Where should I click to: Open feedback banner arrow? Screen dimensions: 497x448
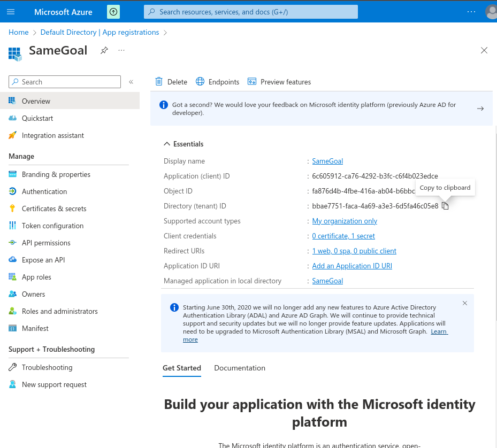tap(480, 109)
